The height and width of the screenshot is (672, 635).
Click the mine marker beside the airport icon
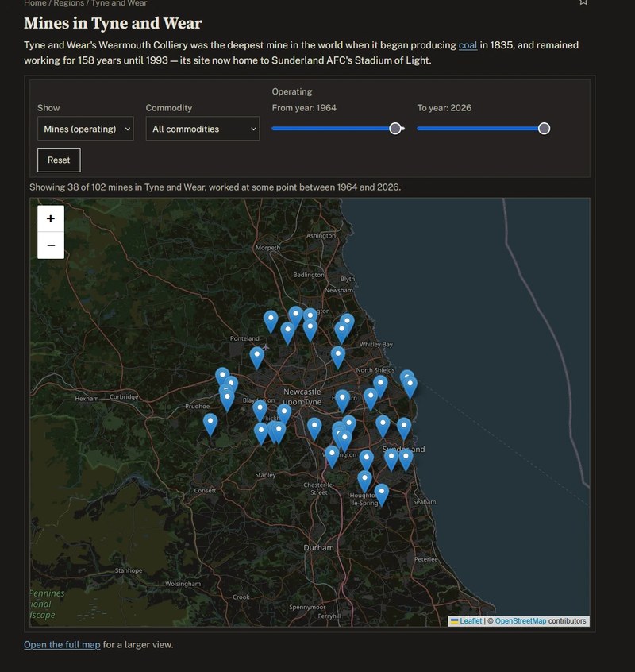click(x=256, y=358)
